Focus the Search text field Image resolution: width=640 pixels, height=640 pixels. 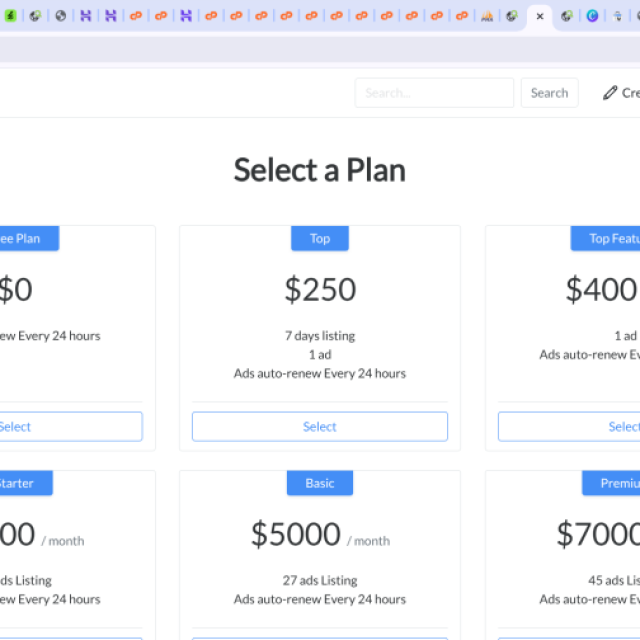(434, 93)
